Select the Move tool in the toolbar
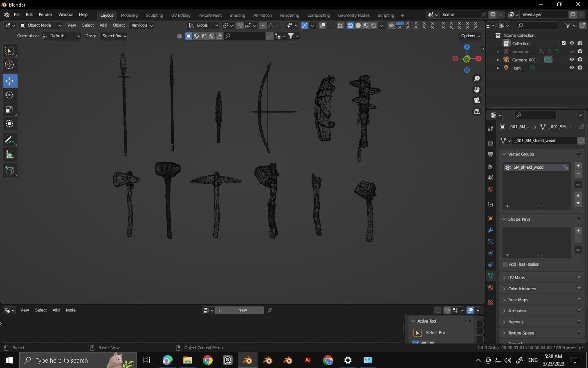 point(9,81)
